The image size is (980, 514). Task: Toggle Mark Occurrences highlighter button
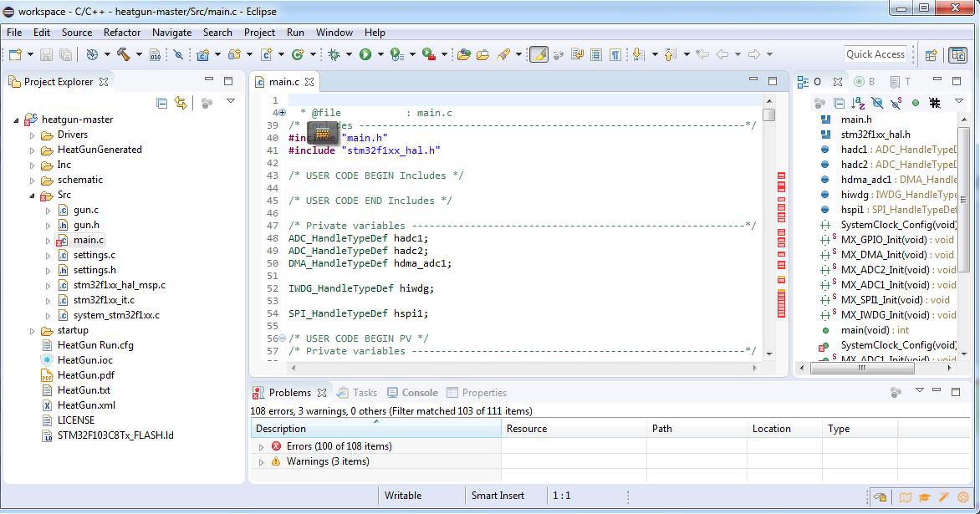pos(538,54)
